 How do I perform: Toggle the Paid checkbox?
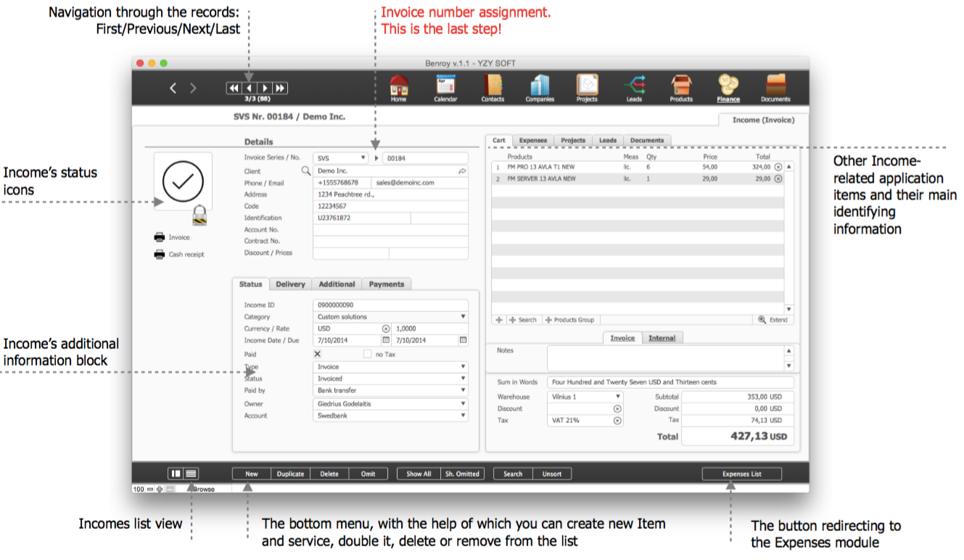coord(317,354)
